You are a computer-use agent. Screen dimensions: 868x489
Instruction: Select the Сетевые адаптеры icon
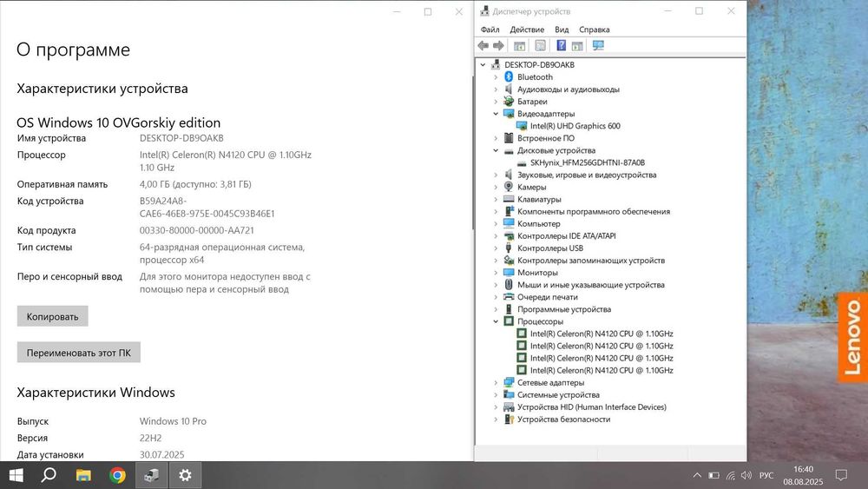click(509, 382)
